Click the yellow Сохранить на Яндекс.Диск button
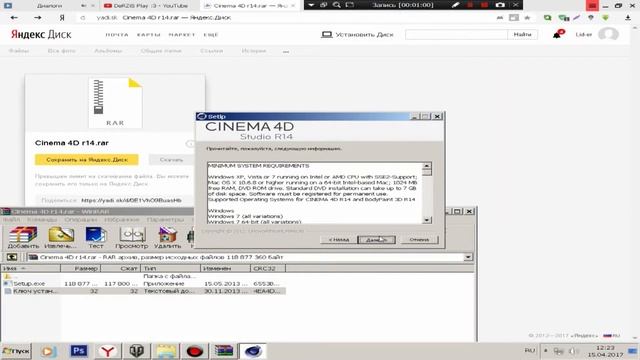 point(87,160)
